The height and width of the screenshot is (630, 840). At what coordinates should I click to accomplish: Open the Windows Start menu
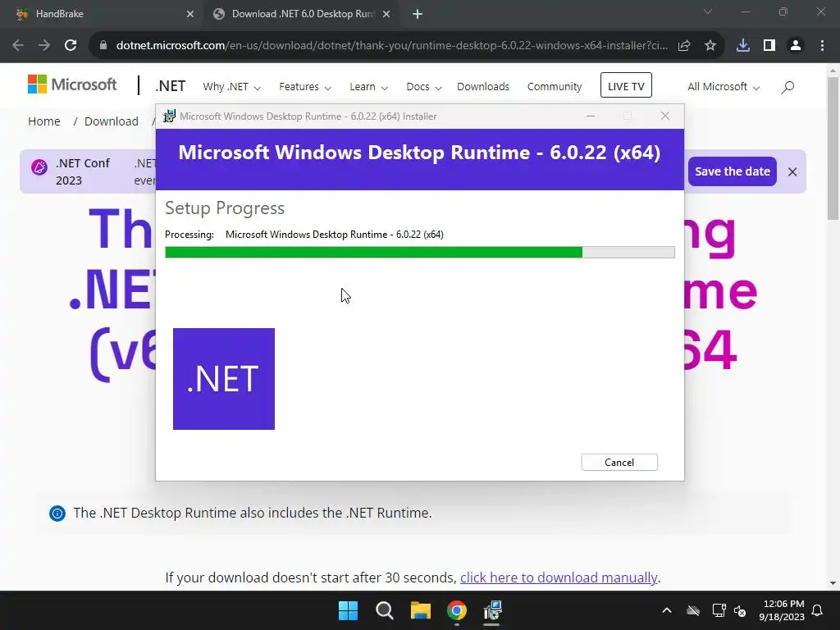(x=348, y=610)
